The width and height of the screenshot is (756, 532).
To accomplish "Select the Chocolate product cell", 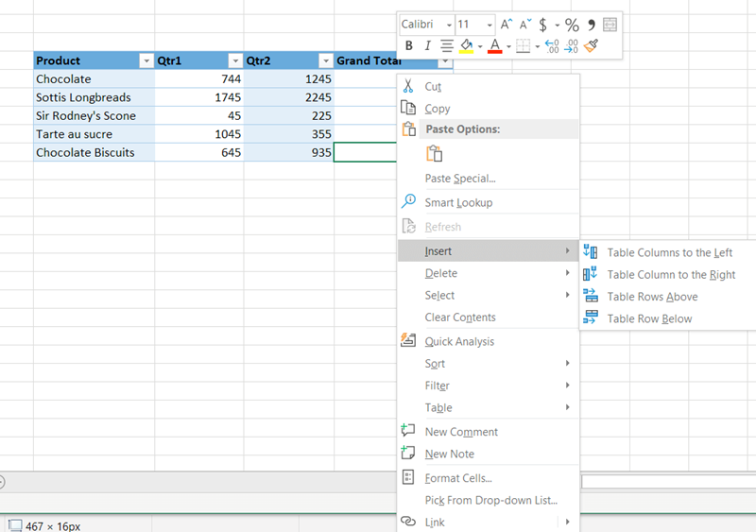I will (94, 79).
